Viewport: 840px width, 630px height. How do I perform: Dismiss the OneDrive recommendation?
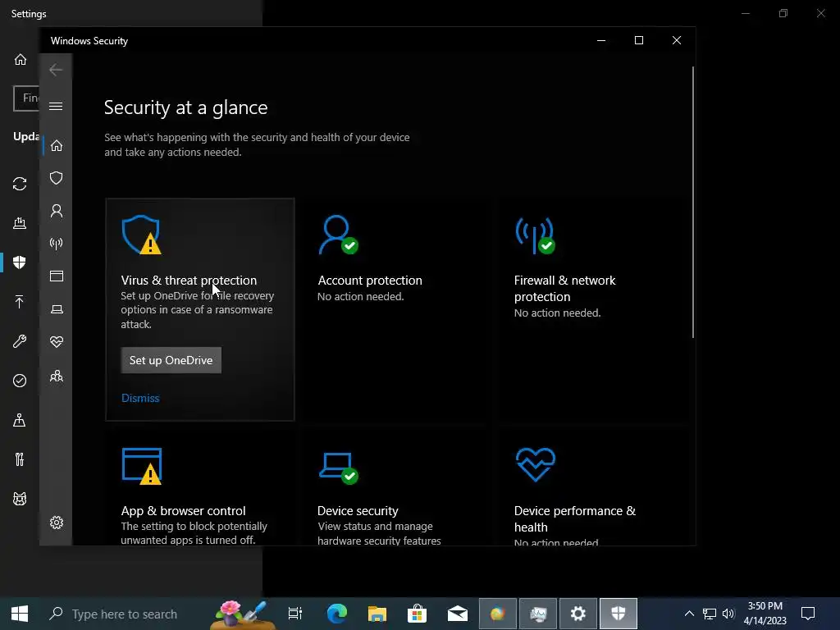pyautogui.click(x=140, y=398)
